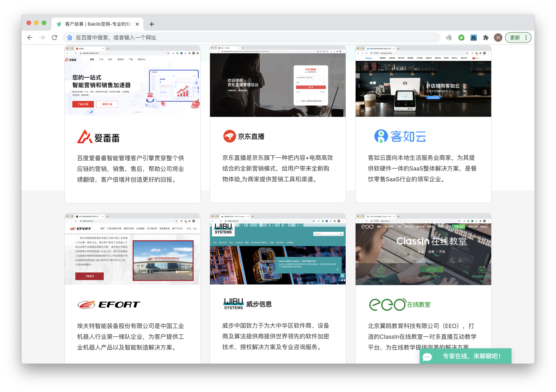Viewport: 556px width, 392px height.
Task: Open the profile avatar icon
Action: [498, 38]
